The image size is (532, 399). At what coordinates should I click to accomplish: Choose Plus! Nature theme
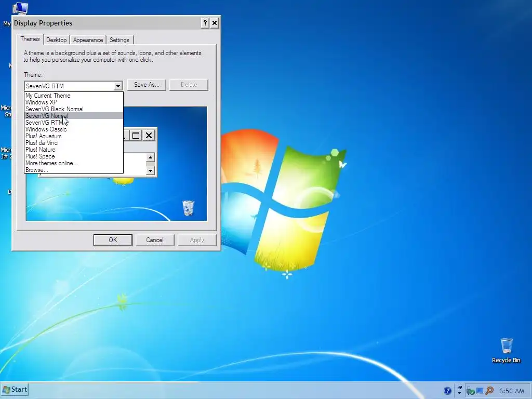[x=74, y=150]
